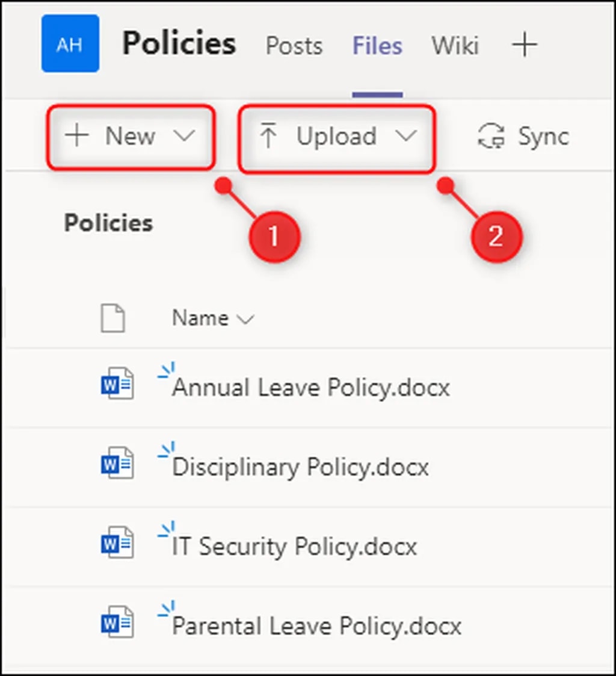616x676 pixels.
Task: Click the Word icon for IT Security Policy
Action: point(117,544)
